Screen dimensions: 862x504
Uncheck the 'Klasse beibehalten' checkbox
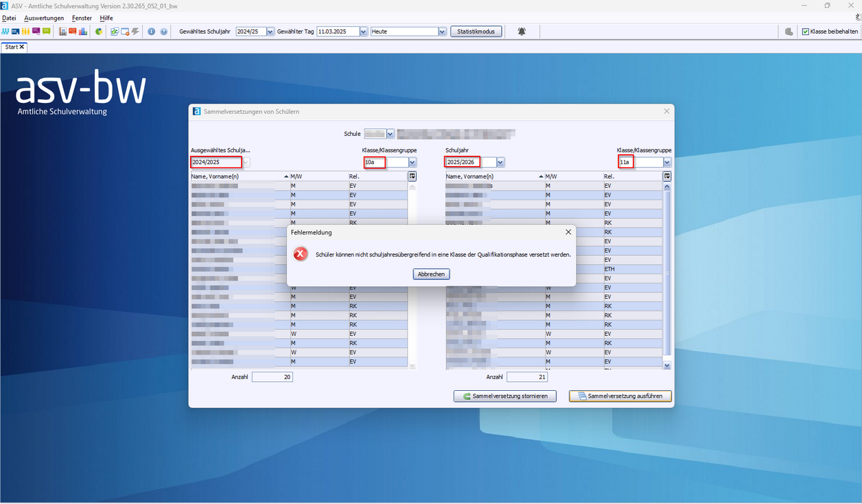point(806,32)
